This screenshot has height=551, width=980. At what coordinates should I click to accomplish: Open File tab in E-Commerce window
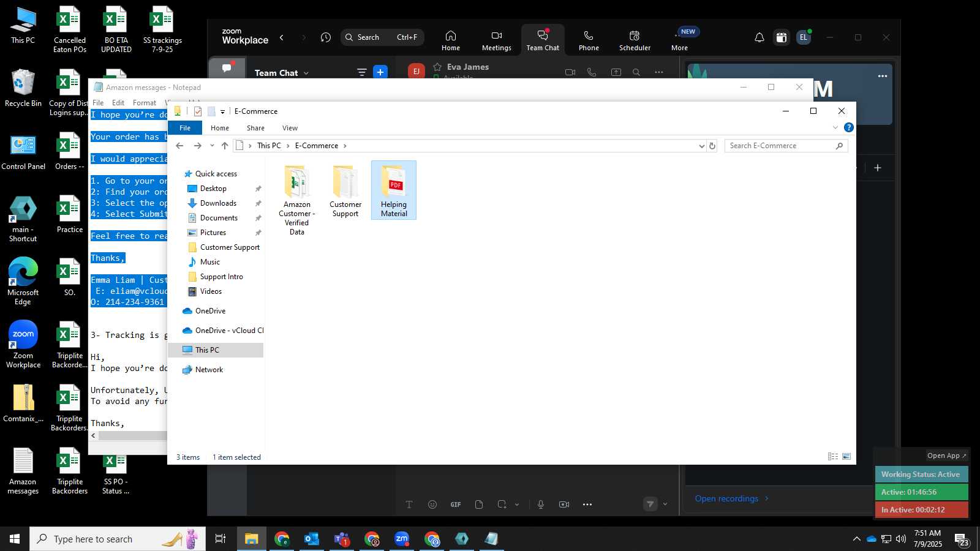185,128
